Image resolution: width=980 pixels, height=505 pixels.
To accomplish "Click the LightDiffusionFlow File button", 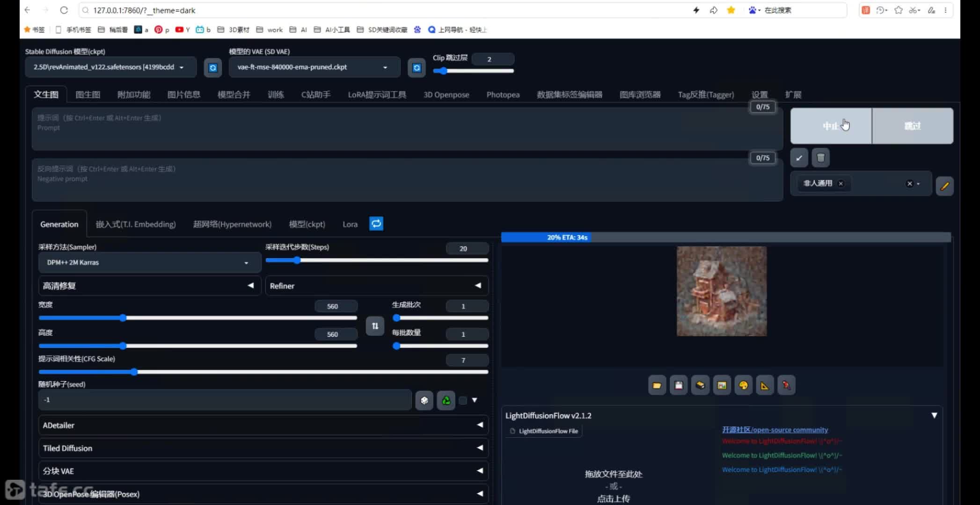I will click(544, 431).
